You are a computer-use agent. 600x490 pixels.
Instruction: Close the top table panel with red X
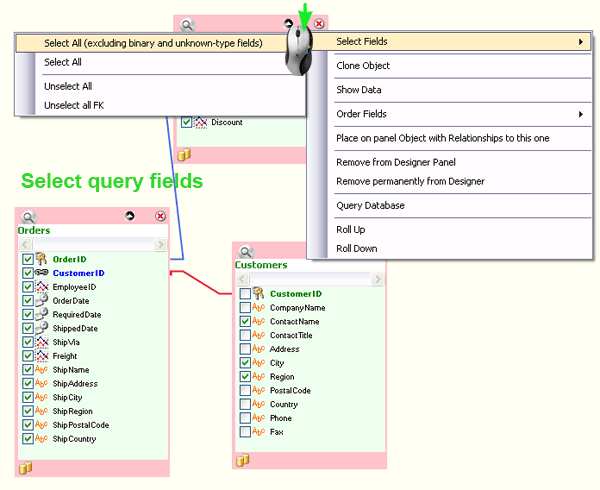[x=319, y=24]
